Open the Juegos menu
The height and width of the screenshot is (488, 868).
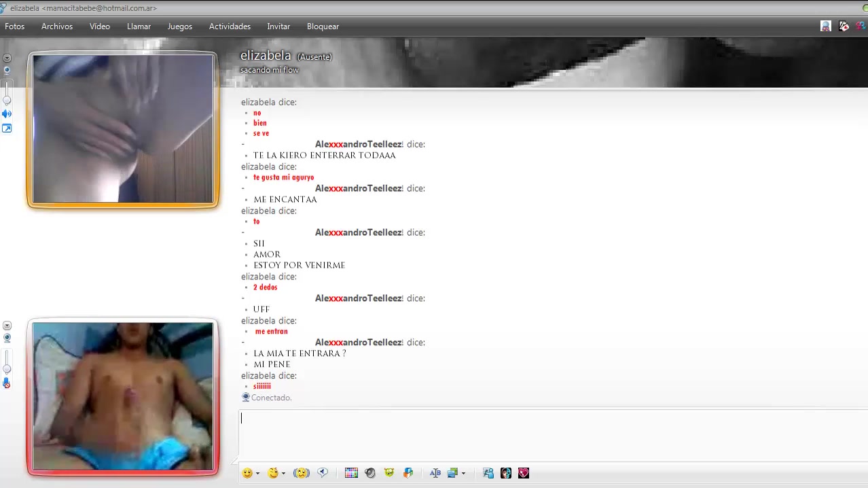pyautogui.click(x=179, y=27)
